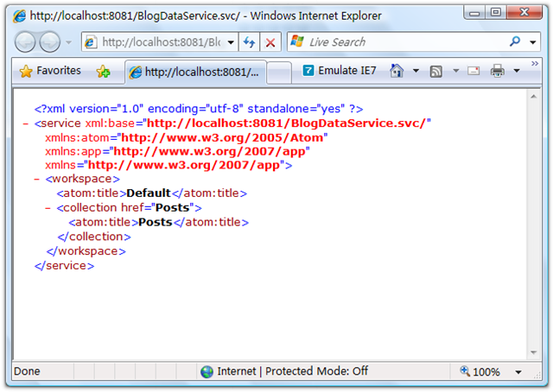Image resolution: width=553 pixels, height=392 pixels.
Task: Expand the address bar history dropdown
Action: click(228, 42)
